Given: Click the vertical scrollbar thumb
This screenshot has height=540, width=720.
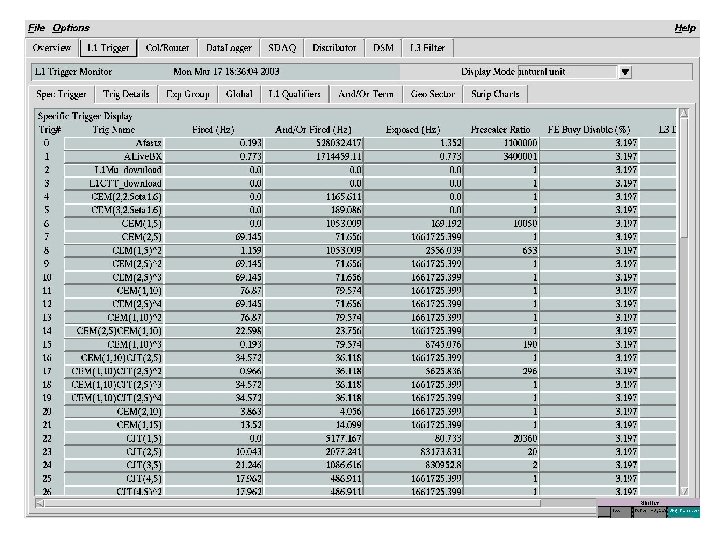Looking at the screenshot, I should click(x=684, y=178).
